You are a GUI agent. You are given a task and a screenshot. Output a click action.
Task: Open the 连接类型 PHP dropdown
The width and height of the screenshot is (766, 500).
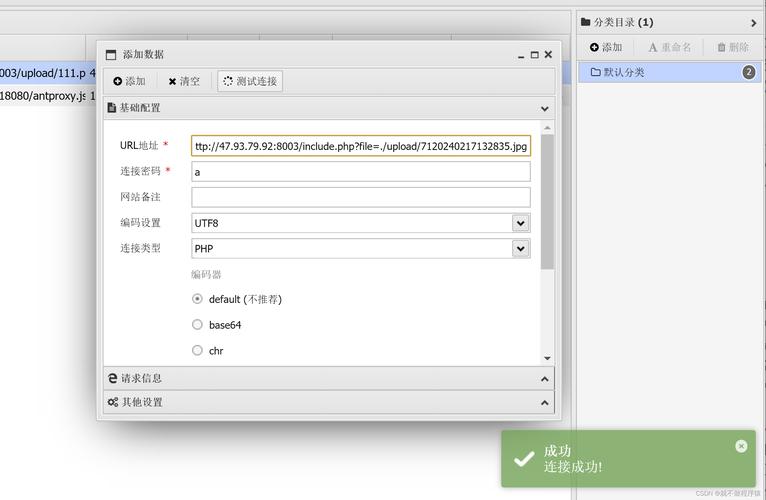(x=521, y=248)
